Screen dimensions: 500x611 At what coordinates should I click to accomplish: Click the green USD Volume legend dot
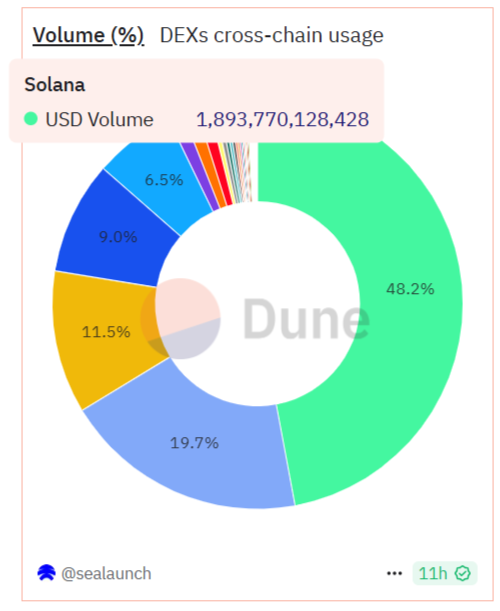31,119
